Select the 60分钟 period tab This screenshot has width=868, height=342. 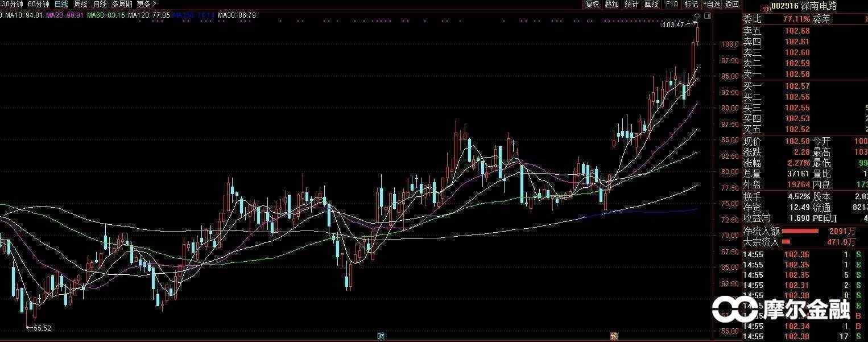click(x=39, y=4)
